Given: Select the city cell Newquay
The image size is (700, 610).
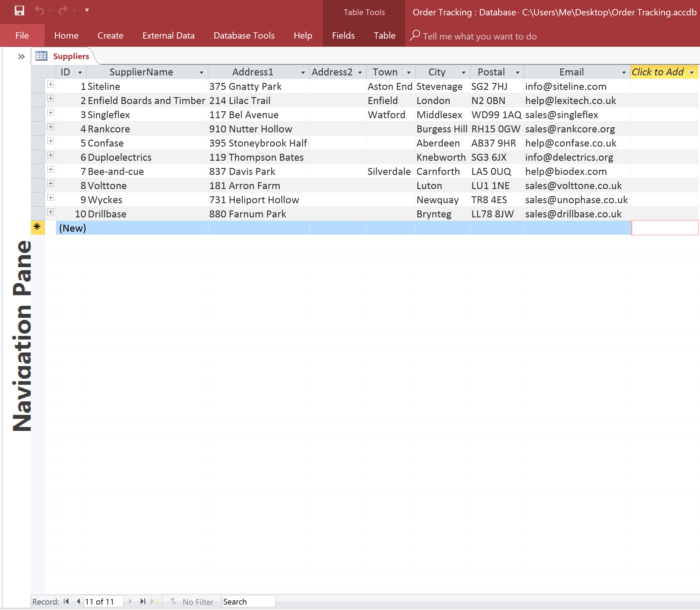Looking at the screenshot, I should coord(442,200).
